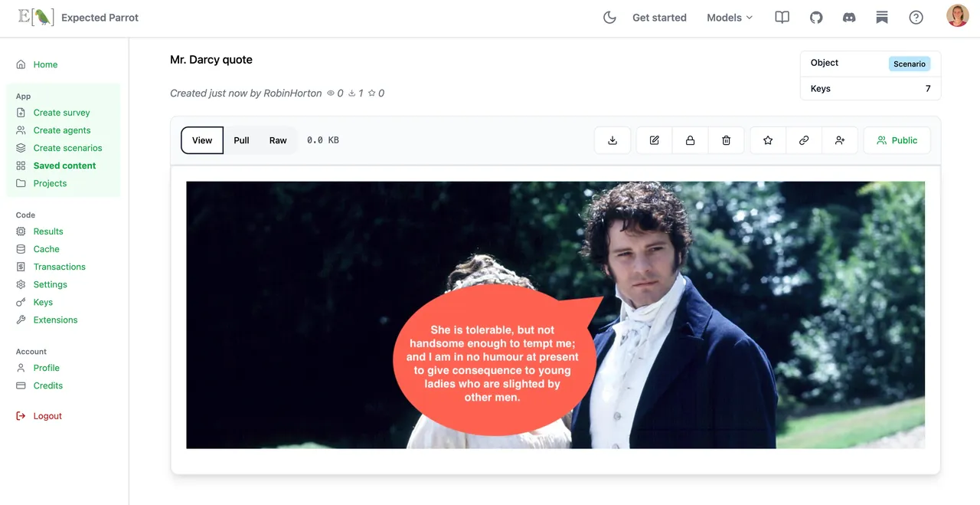Star the Mr. Darcy quote object

click(x=768, y=140)
